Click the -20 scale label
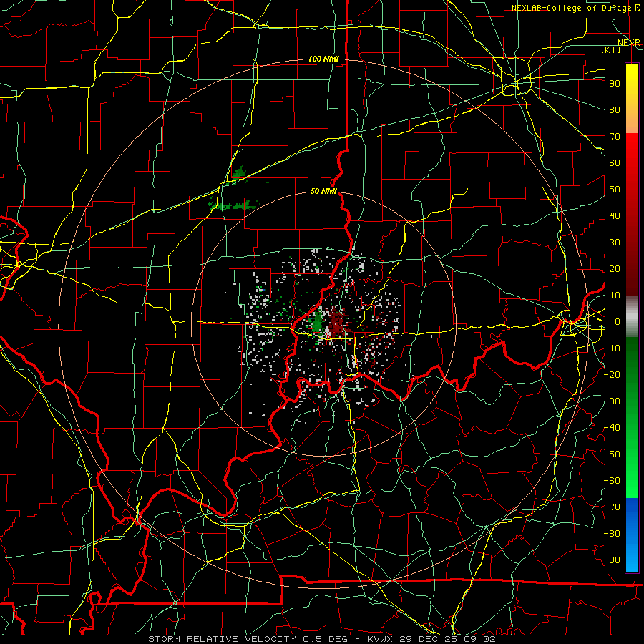 [612, 374]
